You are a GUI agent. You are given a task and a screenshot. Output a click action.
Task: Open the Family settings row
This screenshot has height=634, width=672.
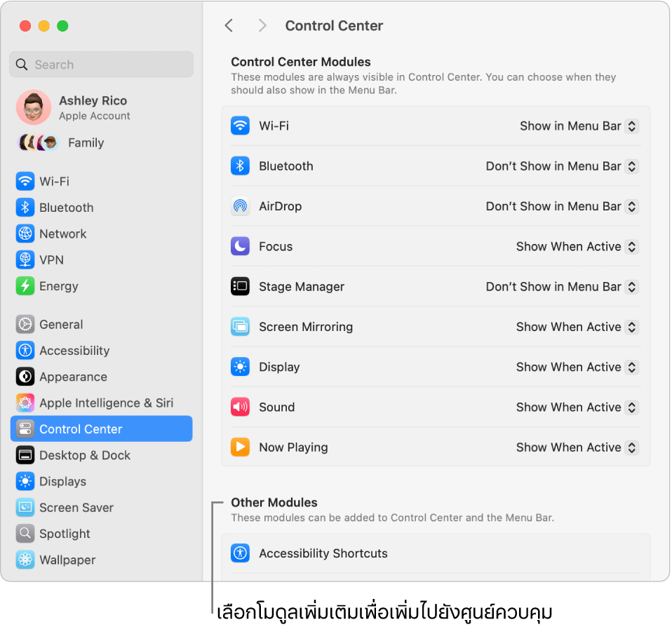point(101,142)
